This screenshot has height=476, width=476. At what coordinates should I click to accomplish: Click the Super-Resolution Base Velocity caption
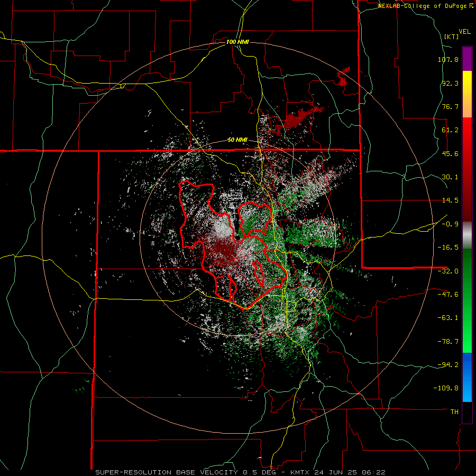241,472
